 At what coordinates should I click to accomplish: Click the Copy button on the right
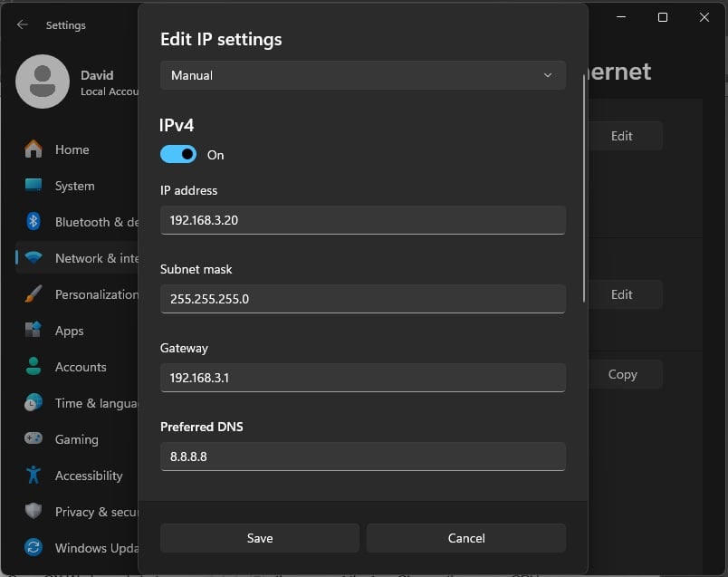click(x=625, y=374)
